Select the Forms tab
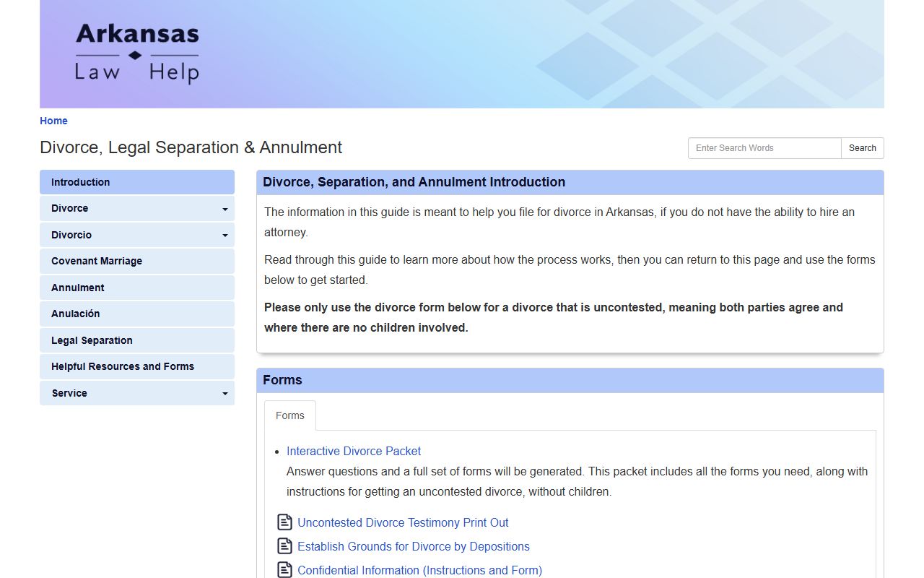Image resolution: width=924 pixels, height=578 pixels. pyautogui.click(x=290, y=415)
